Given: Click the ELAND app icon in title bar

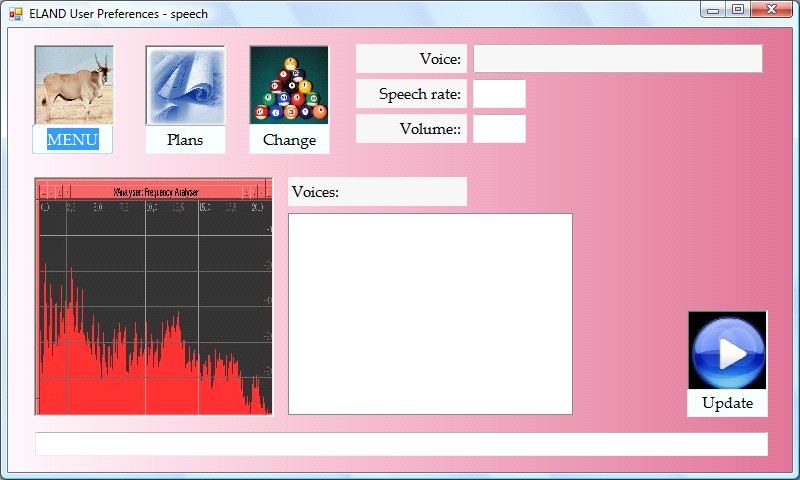Looking at the screenshot, I should coord(16,13).
